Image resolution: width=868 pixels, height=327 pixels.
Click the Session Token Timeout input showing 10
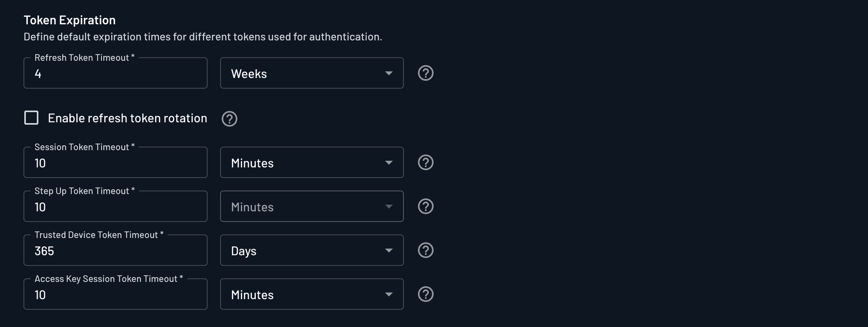click(x=116, y=163)
